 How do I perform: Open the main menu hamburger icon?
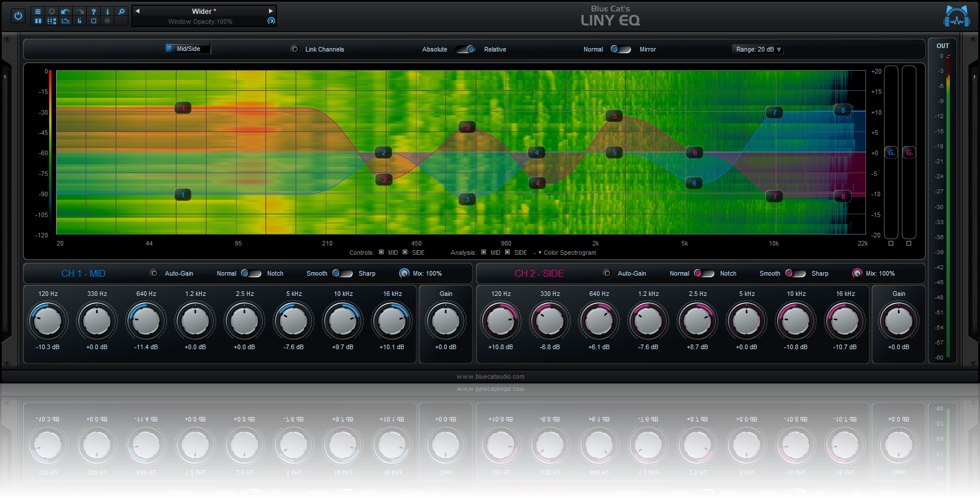coord(38,12)
